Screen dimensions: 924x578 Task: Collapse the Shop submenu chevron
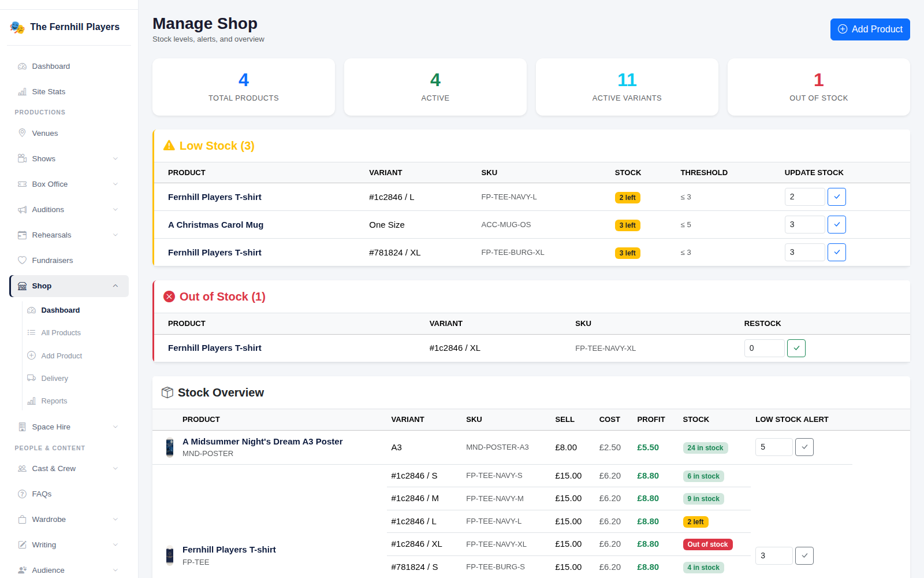click(115, 286)
